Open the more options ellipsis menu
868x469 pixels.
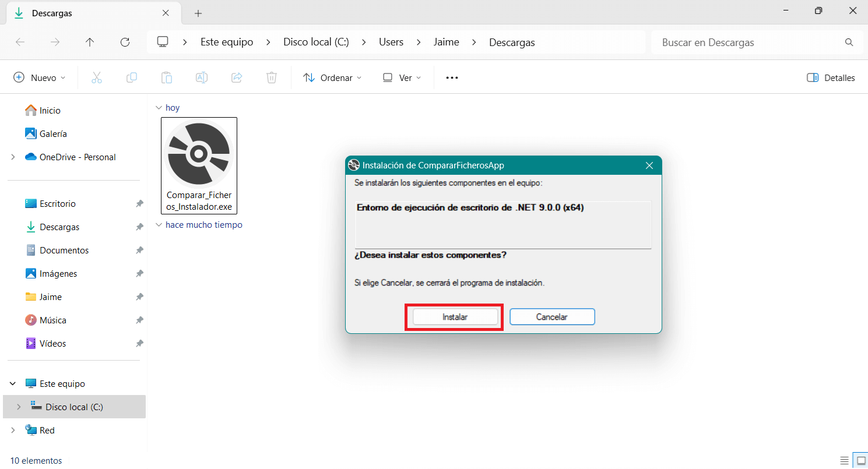[452, 77]
